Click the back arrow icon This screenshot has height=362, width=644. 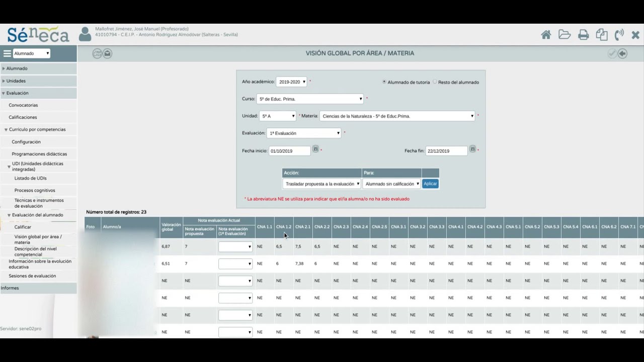pyautogui.click(x=622, y=54)
